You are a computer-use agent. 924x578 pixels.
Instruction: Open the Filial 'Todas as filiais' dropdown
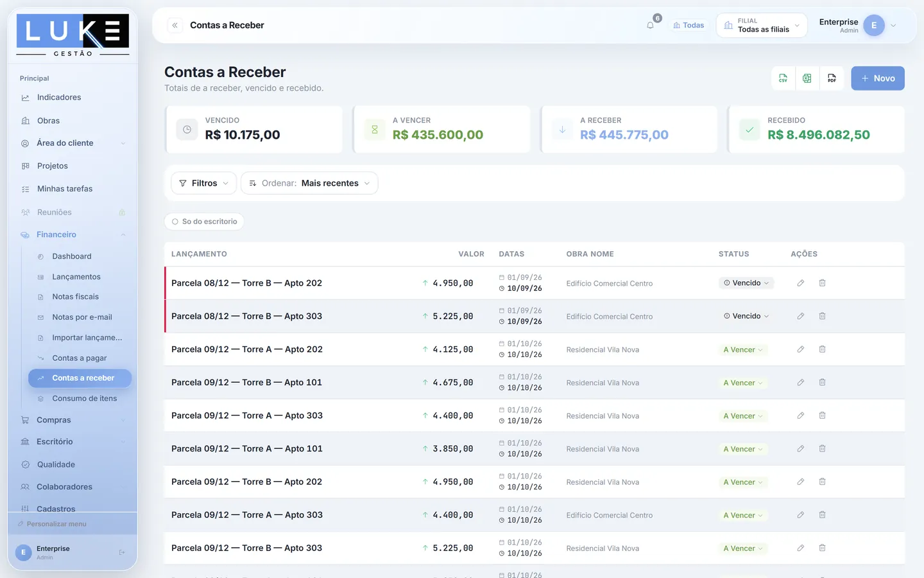point(762,26)
